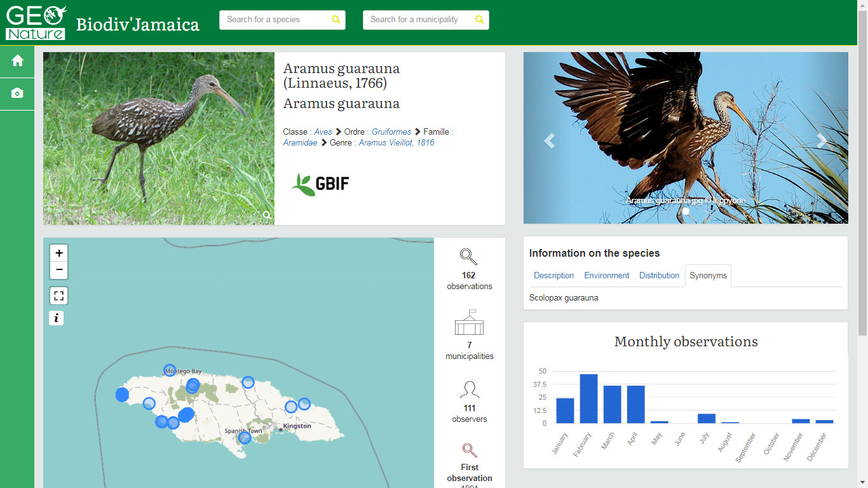
Task: Click the Monthly observations chart title
Action: [x=686, y=342]
